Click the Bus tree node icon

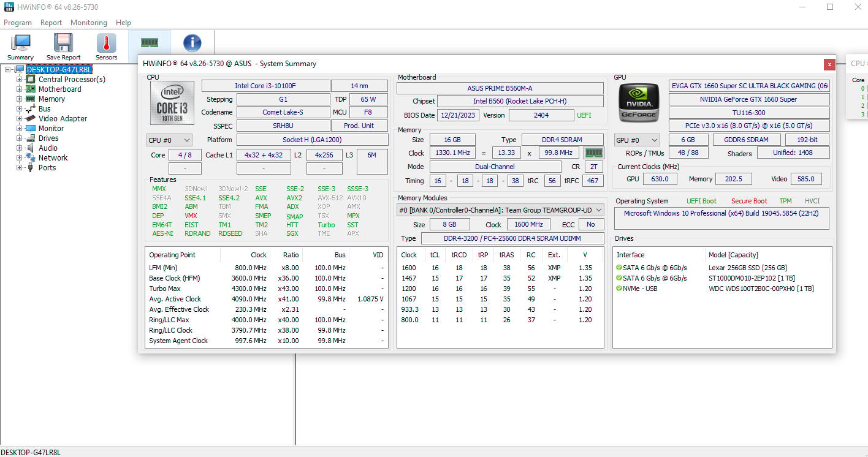31,108
